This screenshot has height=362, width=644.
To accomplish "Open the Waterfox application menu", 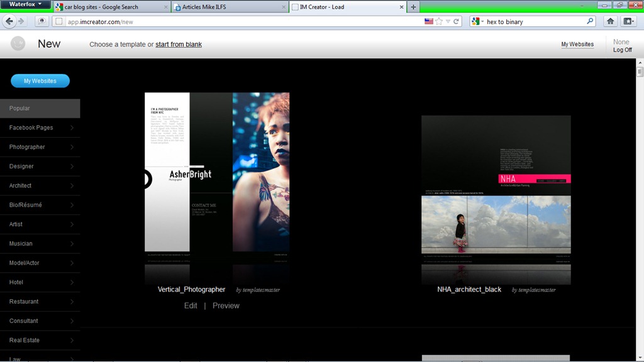I will coord(25,4).
